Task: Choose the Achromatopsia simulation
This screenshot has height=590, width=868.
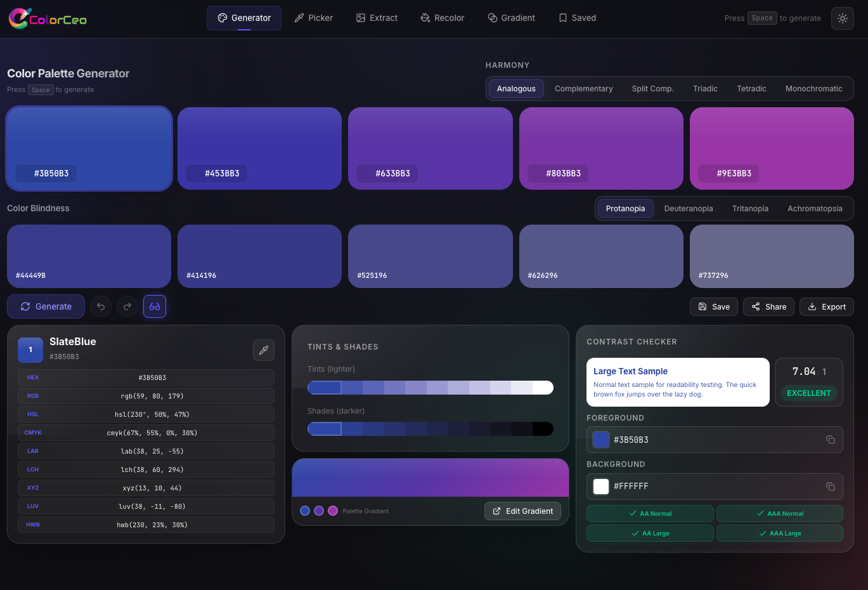Action: click(x=815, y=208)
